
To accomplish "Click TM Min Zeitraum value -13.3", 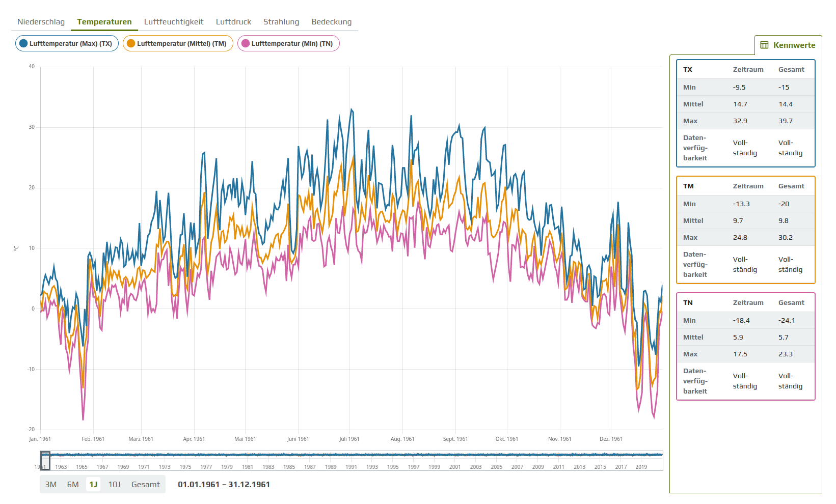I will [x=741, y=204].
